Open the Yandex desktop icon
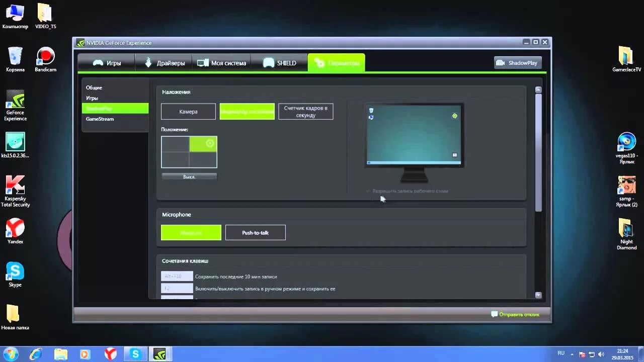 (15, 231)
